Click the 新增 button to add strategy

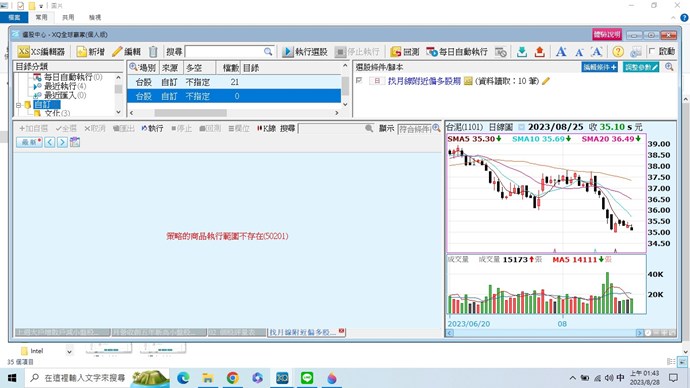click(x=91, y=51)
